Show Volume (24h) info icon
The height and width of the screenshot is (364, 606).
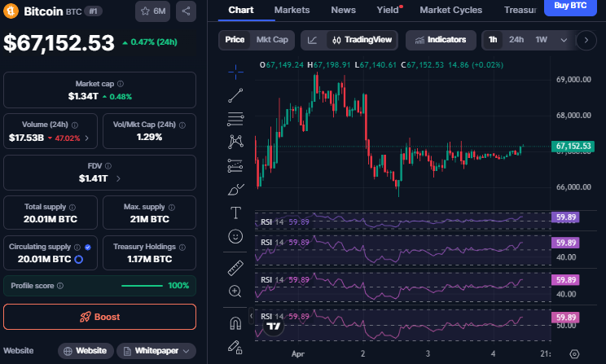point(75,125)
